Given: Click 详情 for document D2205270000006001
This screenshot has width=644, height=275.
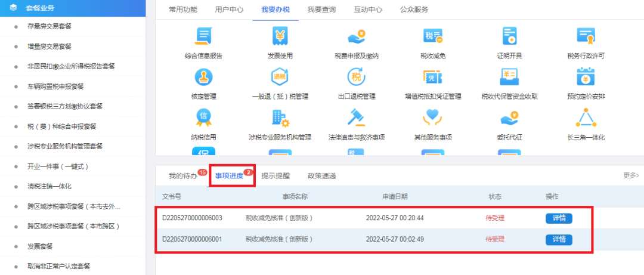Looking at the screenshot, I should [x=559, y=240].
